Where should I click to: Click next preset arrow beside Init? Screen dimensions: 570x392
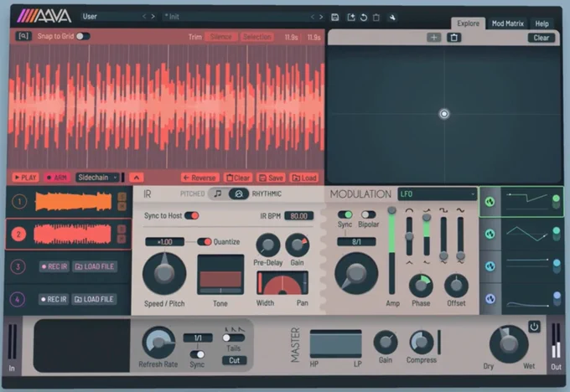coord(321,17)
